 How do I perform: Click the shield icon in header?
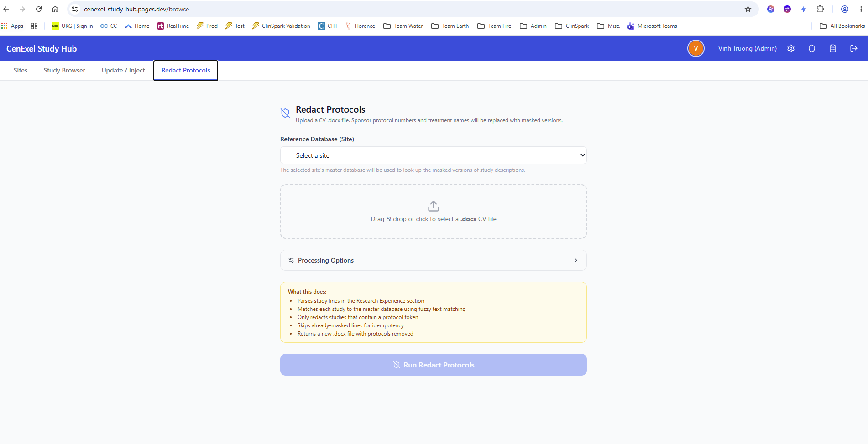coord(812,48)
